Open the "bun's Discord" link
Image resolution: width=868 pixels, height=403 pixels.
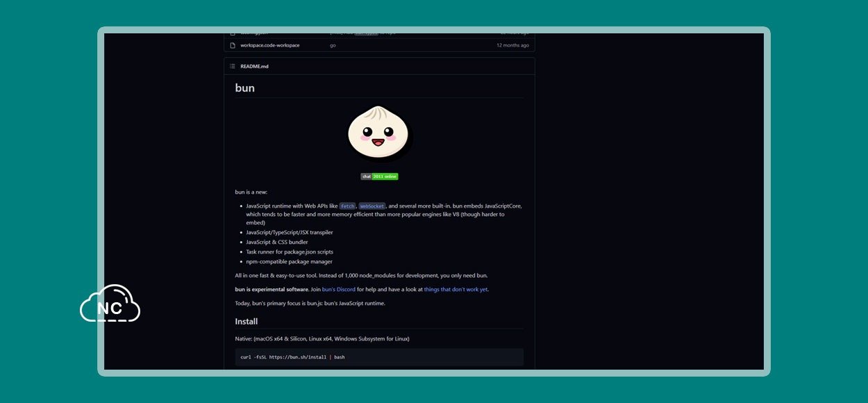(x=339, y=289)
